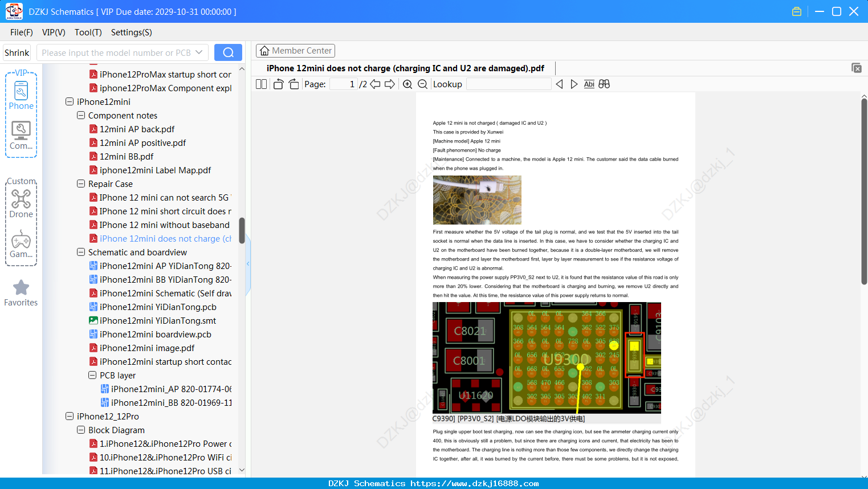Open the Phone category in sidebar

pyautogui.click(x=21, y=95)
